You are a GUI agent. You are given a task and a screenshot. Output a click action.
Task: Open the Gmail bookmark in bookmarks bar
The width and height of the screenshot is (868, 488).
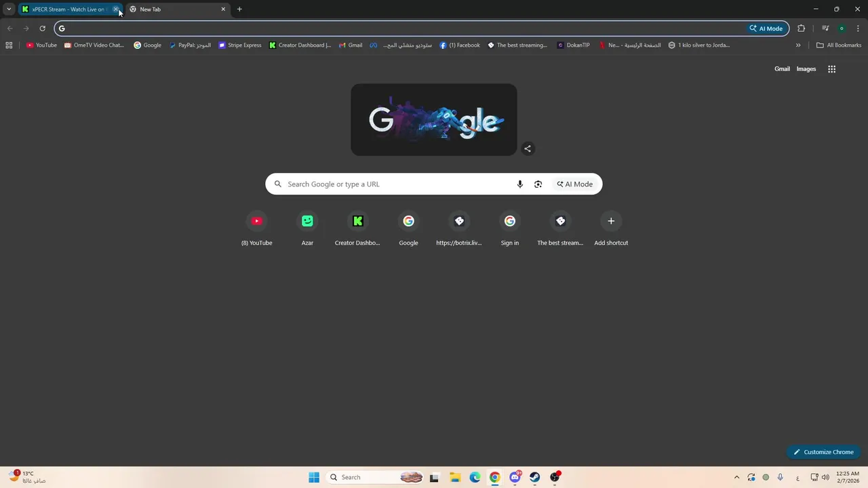click(351, 45)
